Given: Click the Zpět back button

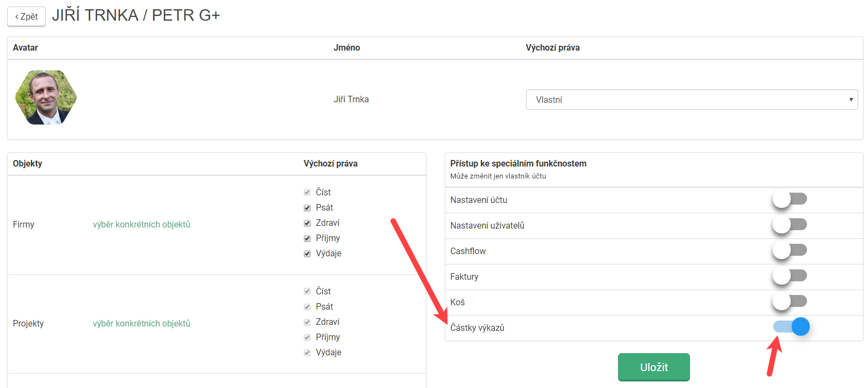Looking at the screenshot, I should (26, 17).
